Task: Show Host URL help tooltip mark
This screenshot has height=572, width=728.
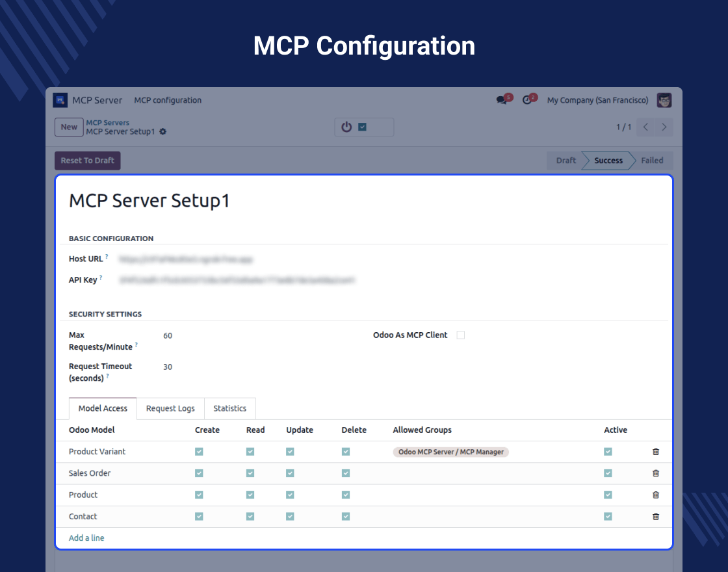Action: click(x=107, y=256)
